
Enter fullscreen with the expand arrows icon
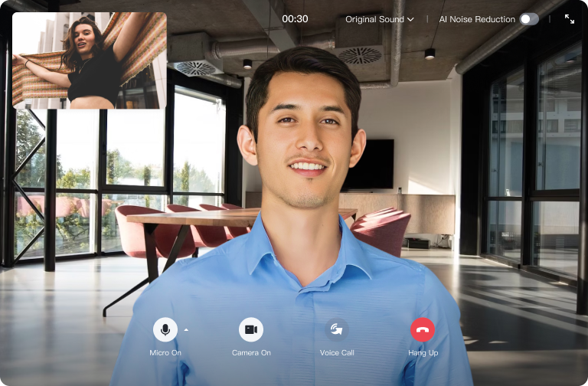pyautogui.click(x=570, y=19)
